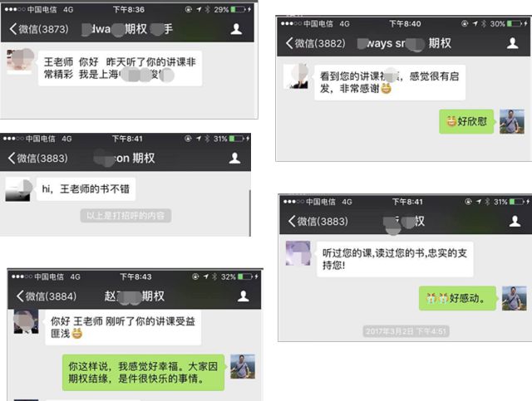Screen dimensions: 532x401
Task: Tap avatar beside 我感觉好幸福 green message
Action: coord(243,366)
